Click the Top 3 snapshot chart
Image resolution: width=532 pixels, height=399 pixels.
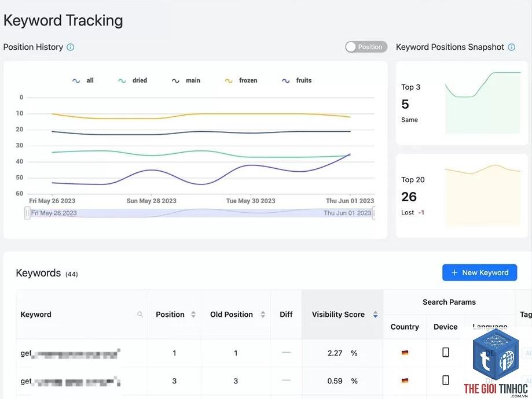(x=482, y=102)
